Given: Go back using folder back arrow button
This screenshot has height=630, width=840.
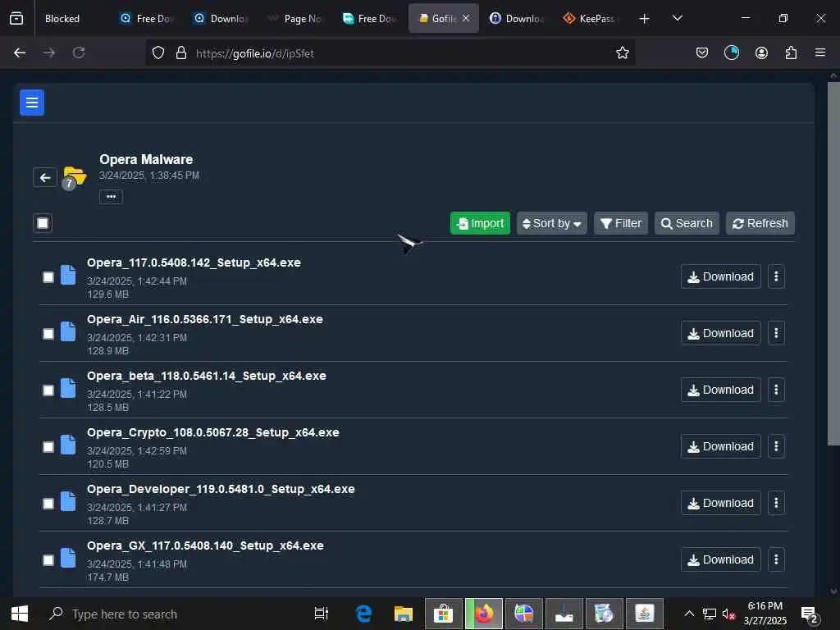Looking at the screenshot, I should 45,177.
